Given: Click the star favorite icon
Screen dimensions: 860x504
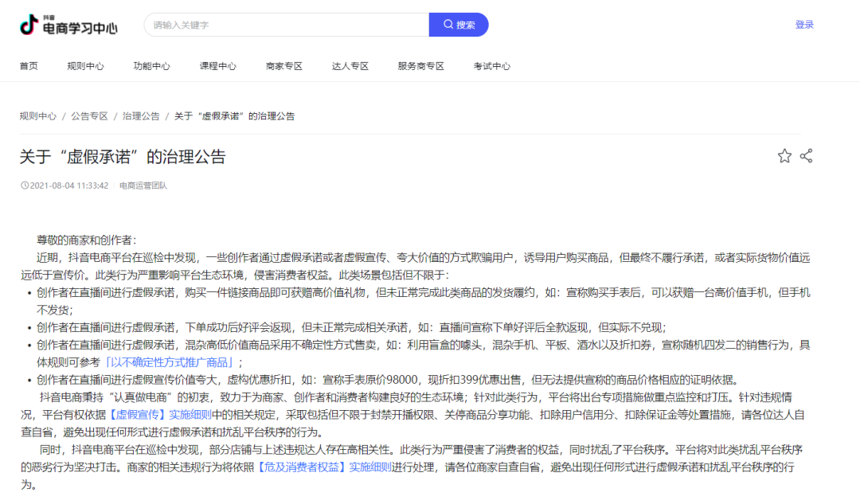Looking at the screenshot, I should click(784, 156).
